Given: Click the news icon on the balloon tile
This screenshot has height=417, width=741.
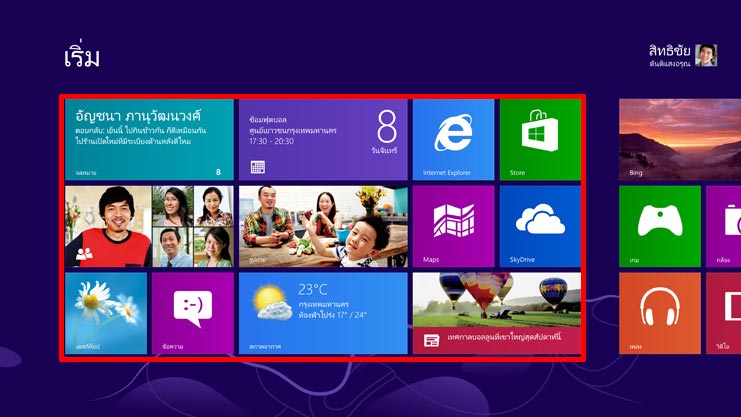Looking at the screenshot, I should (431, 340).
